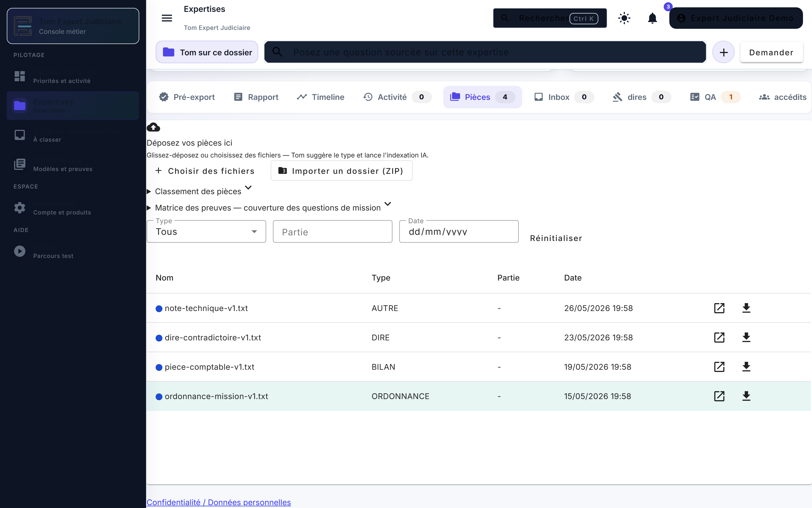Open the Inbox tab
The image size is (812, 508).
click(564, 97)
